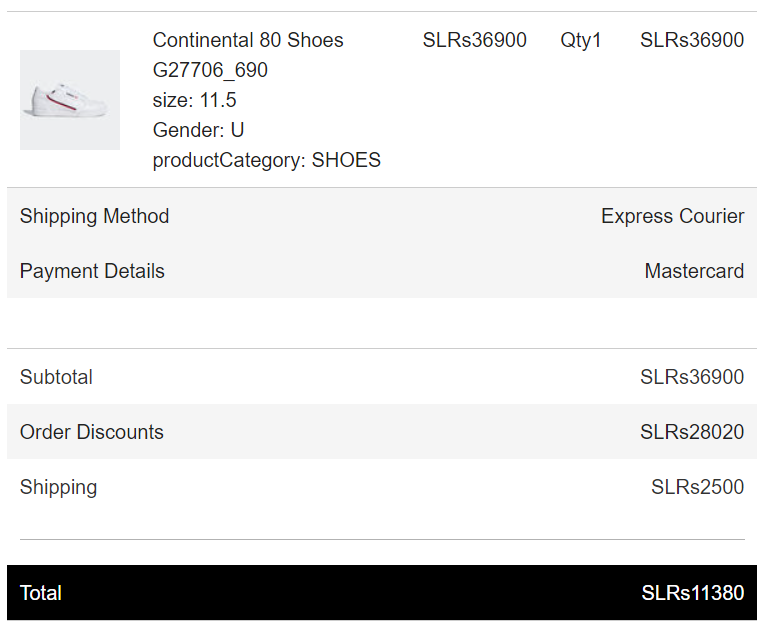The image size is (762, 629).
Task: Click the Total label in black bar
Action: coord(41,593)
